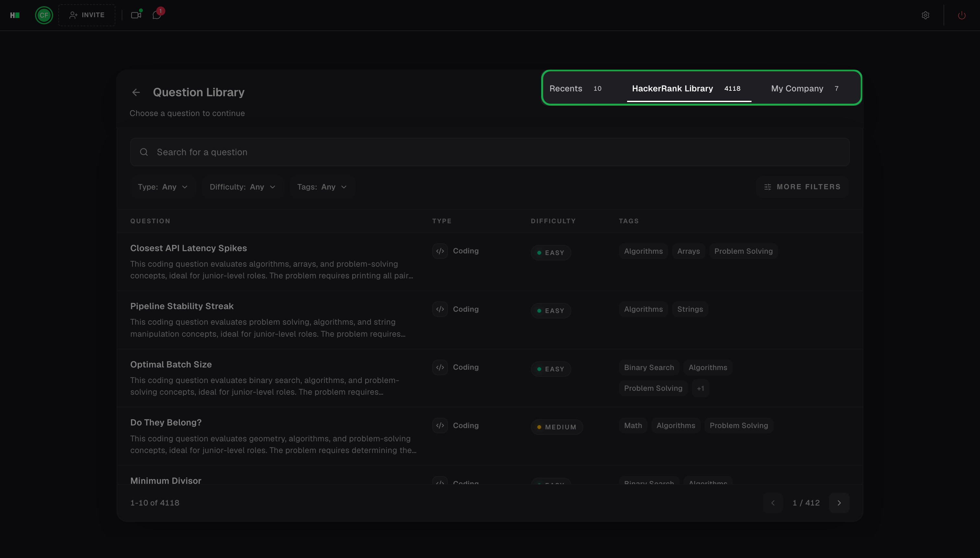Image resolution: width=980 pixels, height=558 pixels.
Task: Click the Invite button
Action: [x=87, y=15]
